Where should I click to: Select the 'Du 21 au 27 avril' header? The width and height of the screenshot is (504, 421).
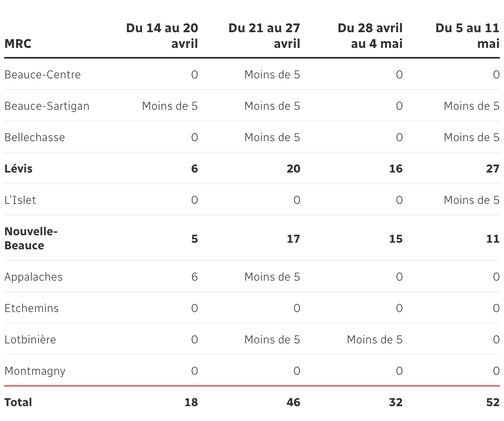pos(264,36)
